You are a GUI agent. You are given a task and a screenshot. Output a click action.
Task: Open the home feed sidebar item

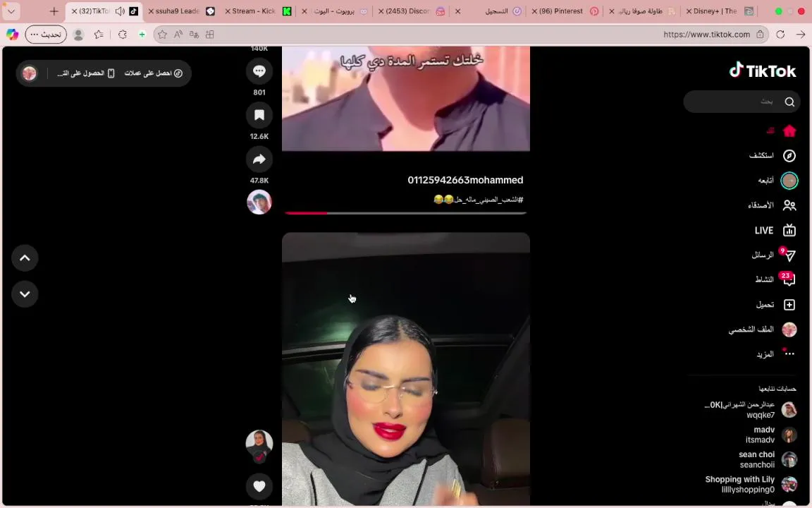point(781,131)
